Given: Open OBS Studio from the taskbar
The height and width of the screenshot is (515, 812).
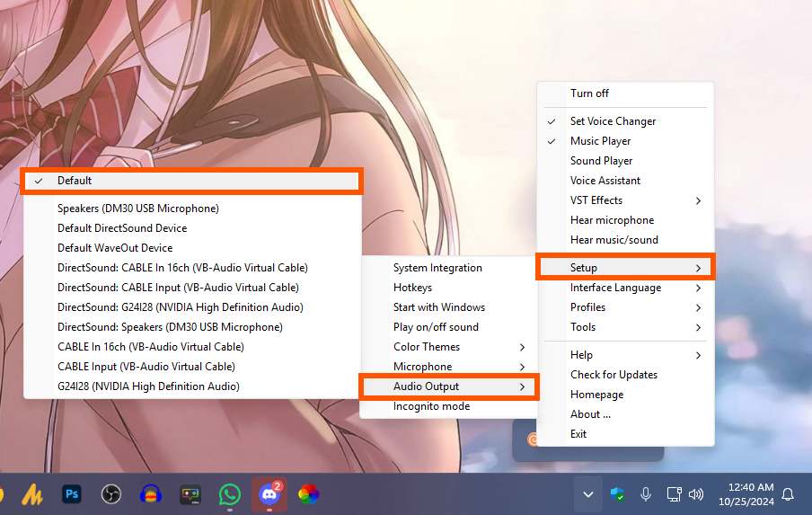Looking at the screenshot, I should pyautogui.click(x=110, y=494).
